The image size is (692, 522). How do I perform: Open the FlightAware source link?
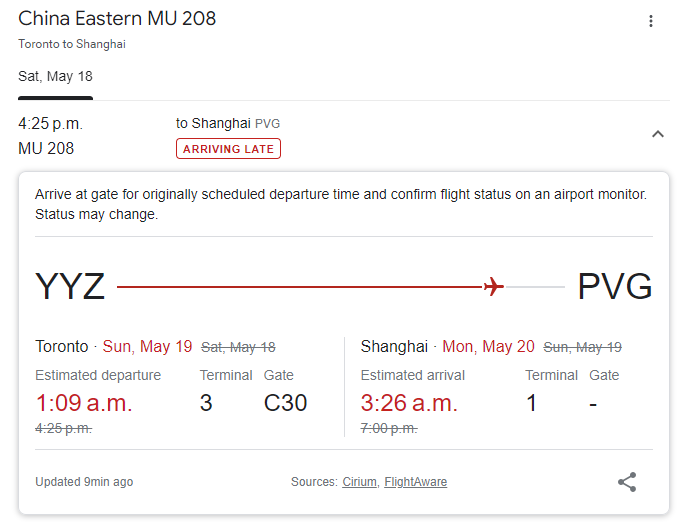[x=415, y=482]
